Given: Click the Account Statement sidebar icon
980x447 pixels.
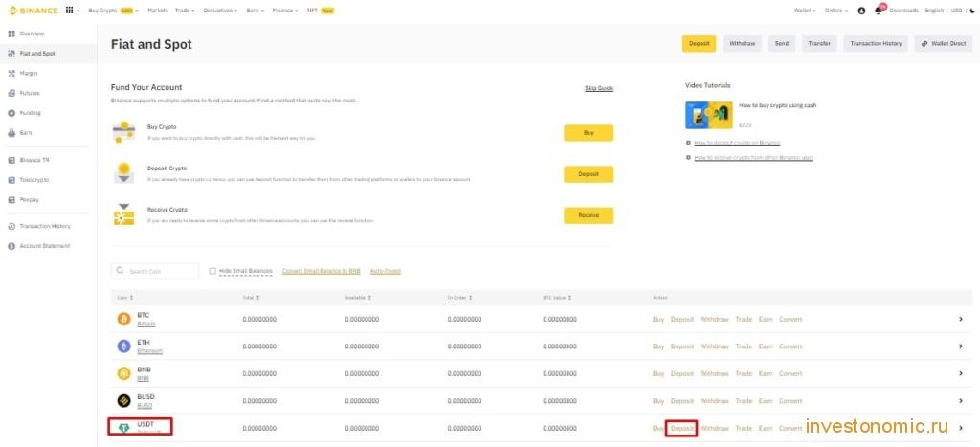Looking at the screenshot, I should pos(11,246).
